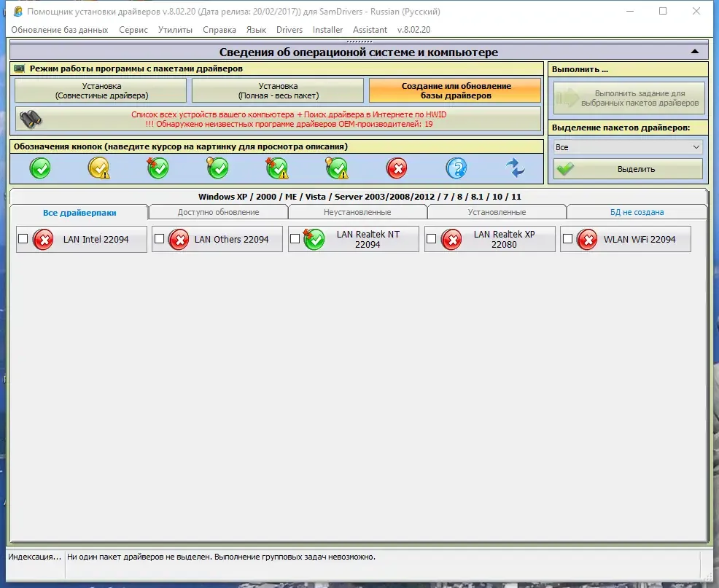This screenshot has height=588, width=719.
Task: Click the green checkmark with red star legend icon
Action: pyautogui.click(x=158, y=168)
